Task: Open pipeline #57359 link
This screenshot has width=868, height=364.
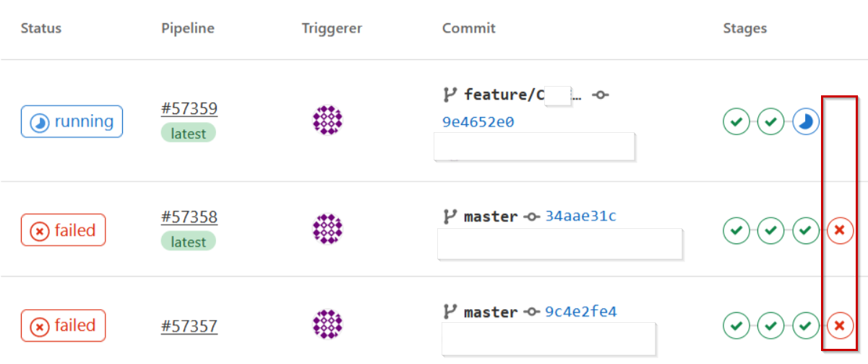Action: [x=189, y=109]
